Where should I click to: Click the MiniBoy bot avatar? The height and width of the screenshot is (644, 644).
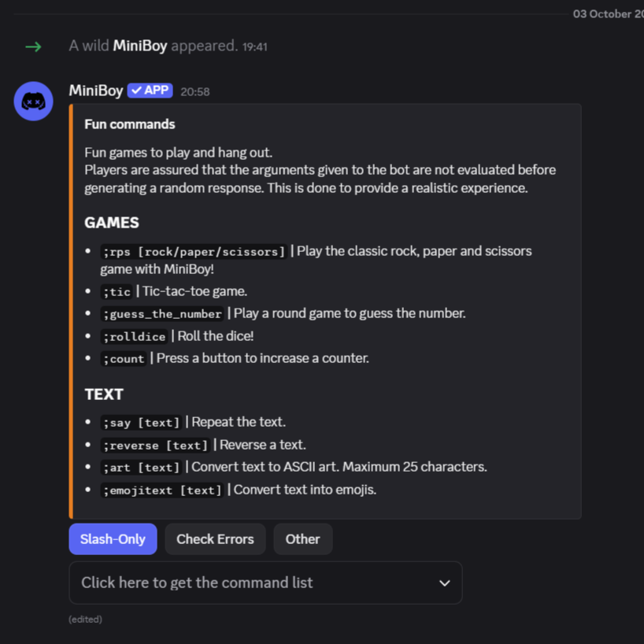[33, 101]
